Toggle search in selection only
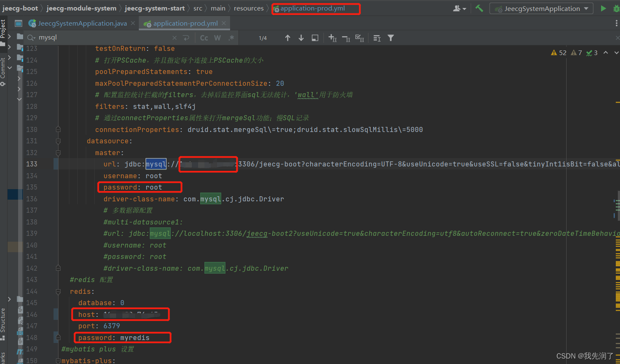Image resolution: width=620 pixels, height=364 pixels. (315, 37)
